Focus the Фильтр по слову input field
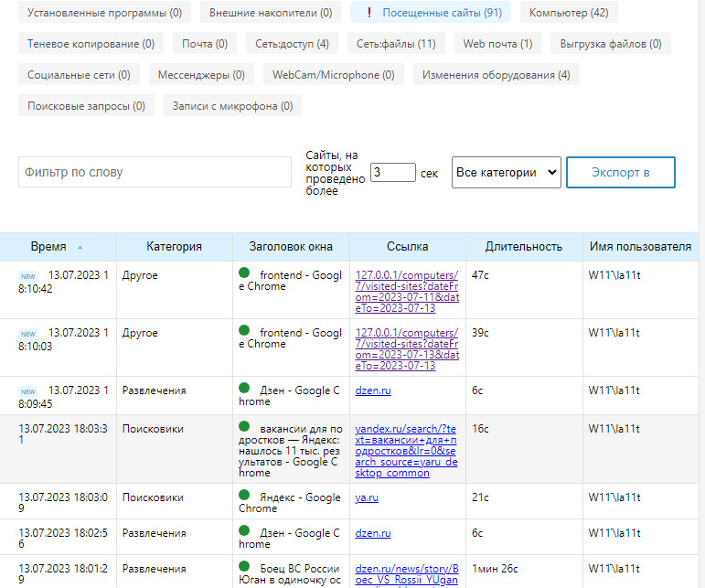 pyautogui.click(x=155, y=172)
